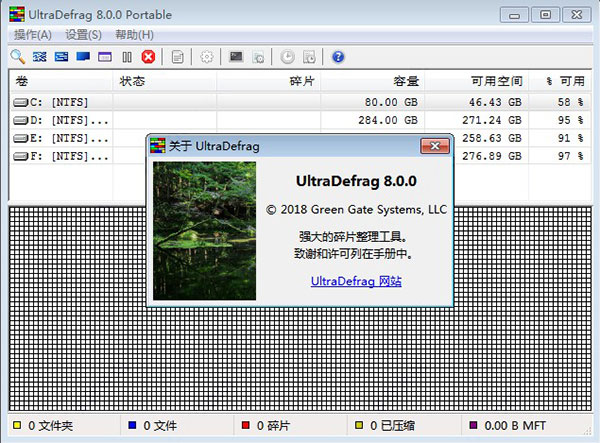Click the Analyze magnifier toolbar icon

pyautogui.click(x=18, y=57)
